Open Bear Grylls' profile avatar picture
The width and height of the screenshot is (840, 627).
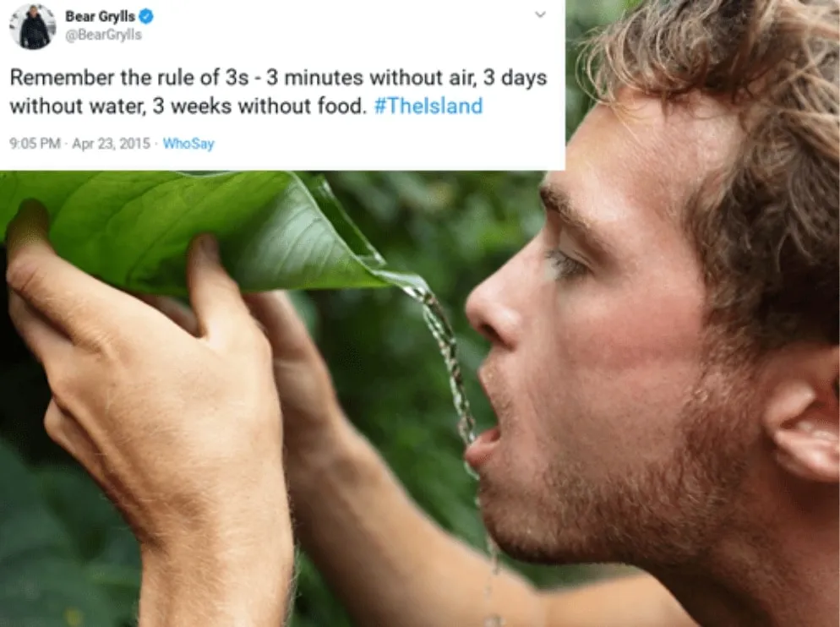(x=33, y=26)
